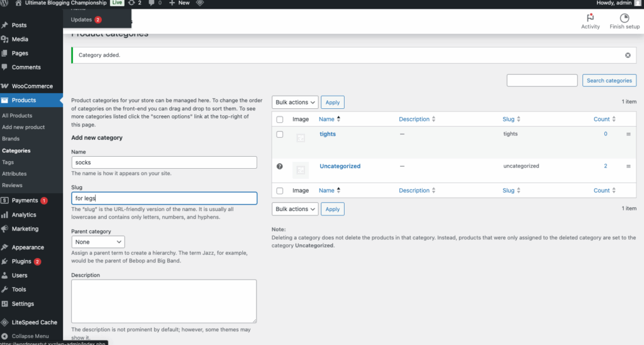Click the top Apply button
This screenshot has height=345, width=644.
click(x=332, y=102)
